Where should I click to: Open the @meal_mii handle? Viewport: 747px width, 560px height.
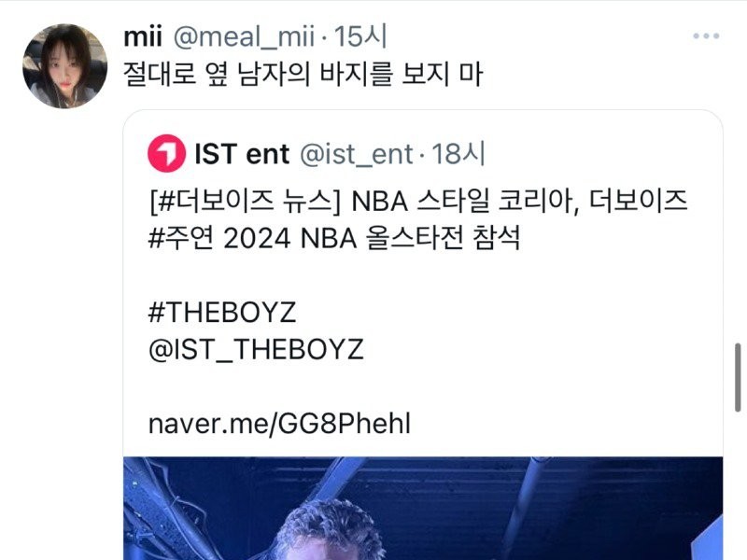point(244,36)
